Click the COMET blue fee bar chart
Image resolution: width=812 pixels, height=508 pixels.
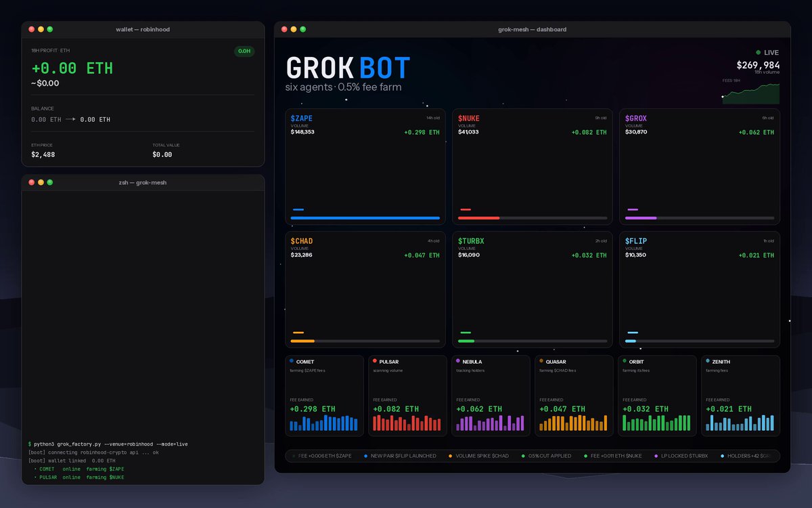click(324, 423)
